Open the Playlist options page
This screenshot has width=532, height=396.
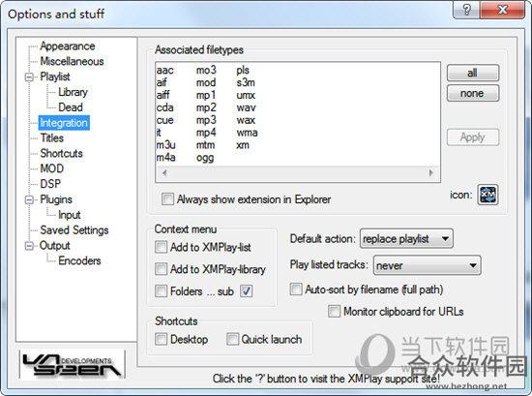(55, 76)
